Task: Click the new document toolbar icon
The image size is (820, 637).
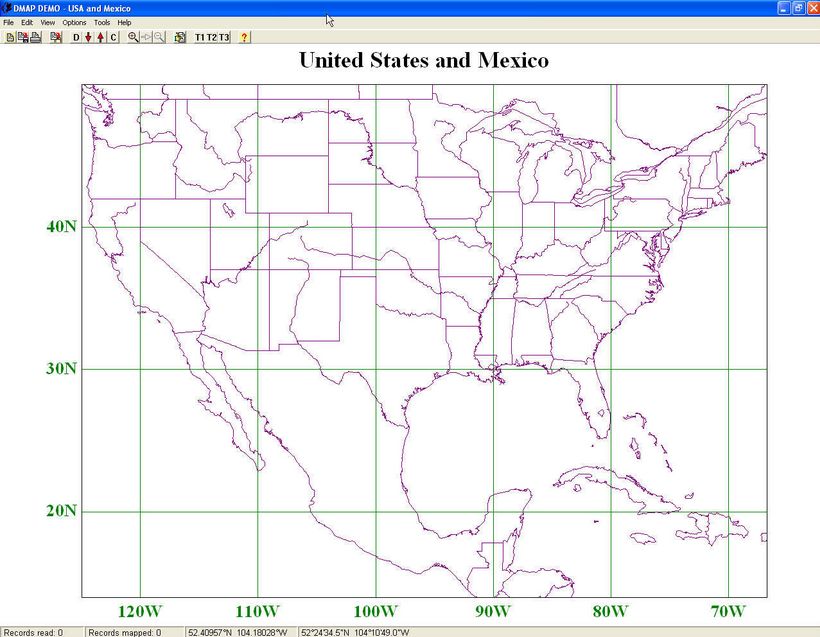Action: pos(10,37)
